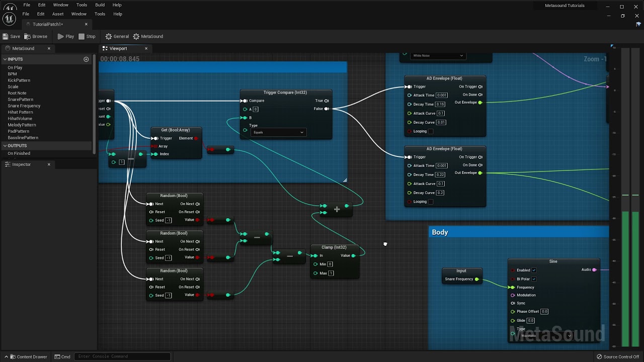Focus the Enter Console Command field
Screen dimensions: 644x362
pyautogui.click(x=123, y=356)
